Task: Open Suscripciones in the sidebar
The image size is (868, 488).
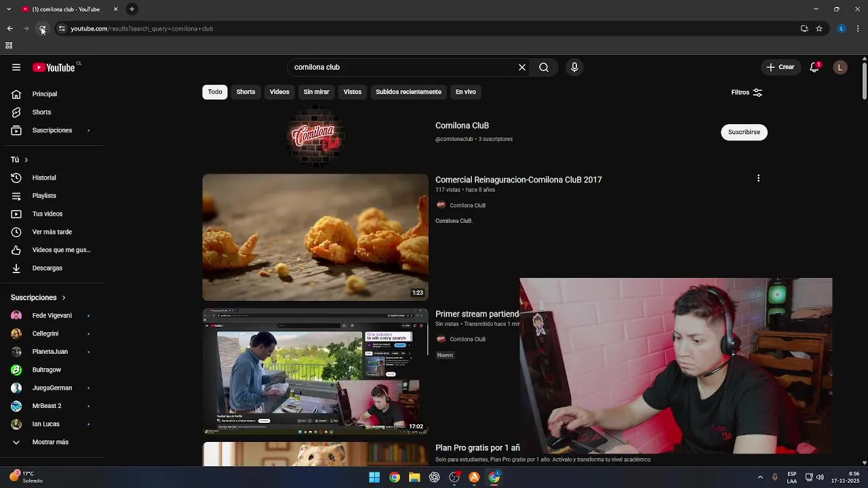Action: tap(52, 130)
